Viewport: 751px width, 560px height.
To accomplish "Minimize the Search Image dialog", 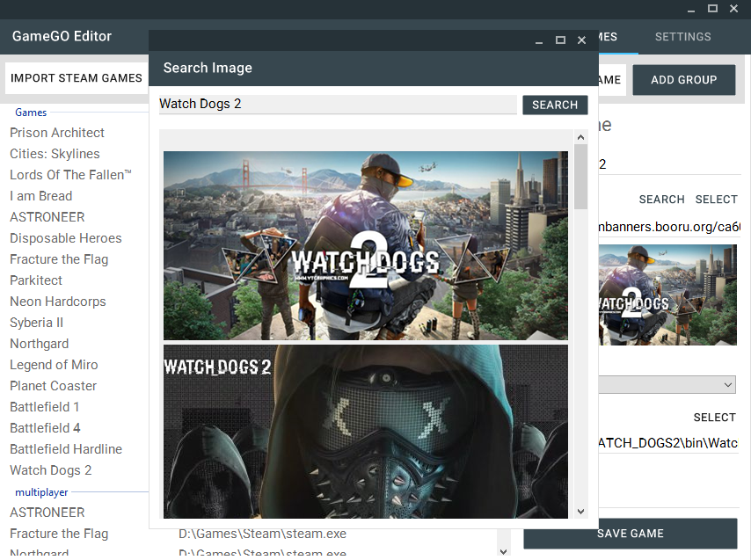I will pyautogui.click(x=539, y=40).
